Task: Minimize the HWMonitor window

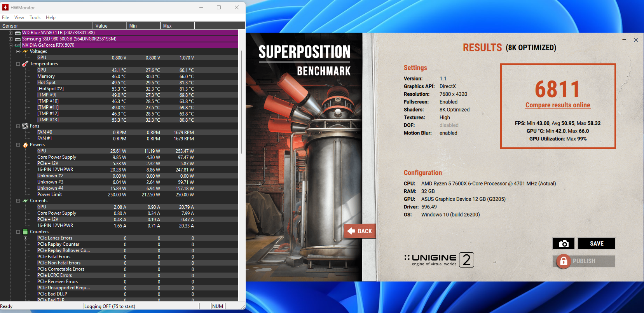Action: tap(201, 7)
